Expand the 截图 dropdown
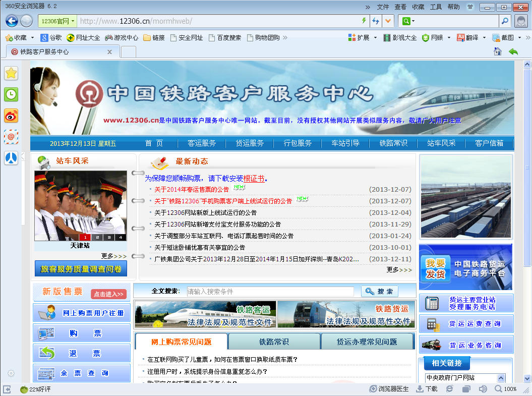The image size is (532, 396). coord(519,38)
